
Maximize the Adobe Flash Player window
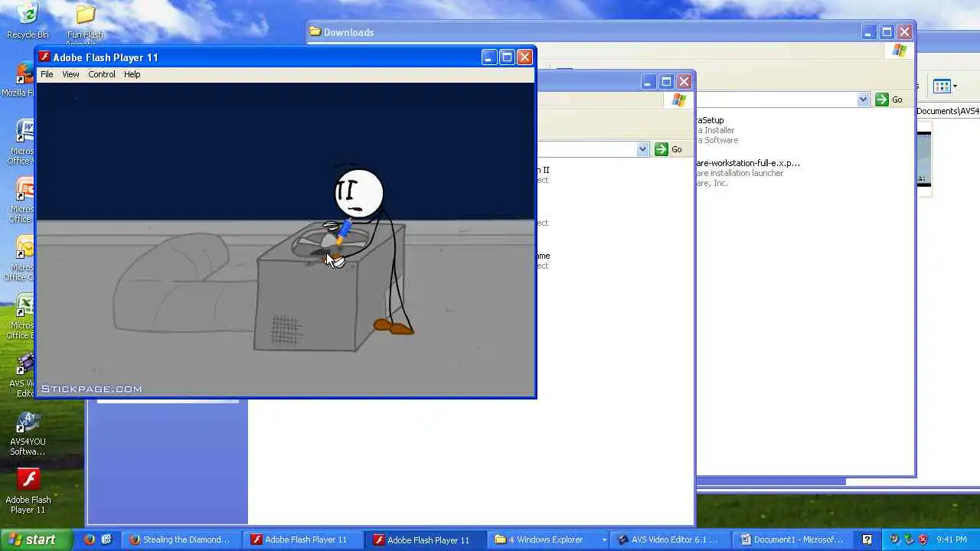[507, 57]
